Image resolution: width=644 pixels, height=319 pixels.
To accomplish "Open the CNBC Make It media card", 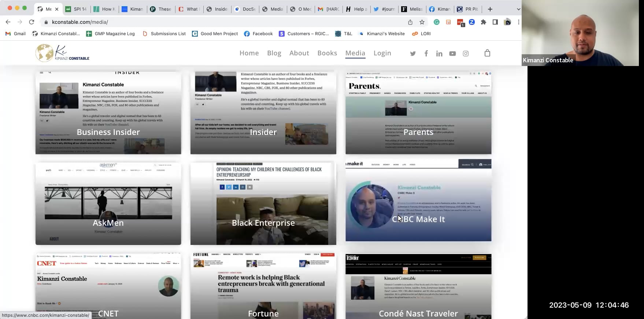I will click(x=418, y=200).
